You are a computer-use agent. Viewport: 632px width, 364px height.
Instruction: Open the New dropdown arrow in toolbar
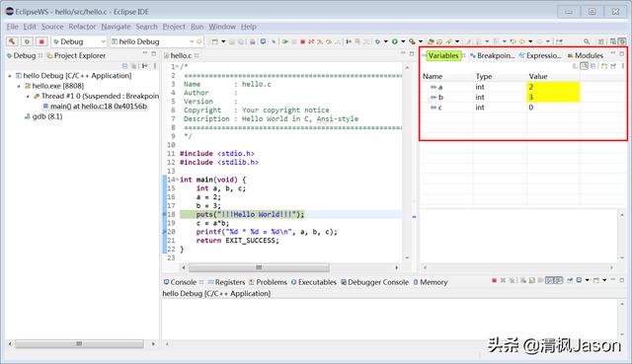[223, 41]
